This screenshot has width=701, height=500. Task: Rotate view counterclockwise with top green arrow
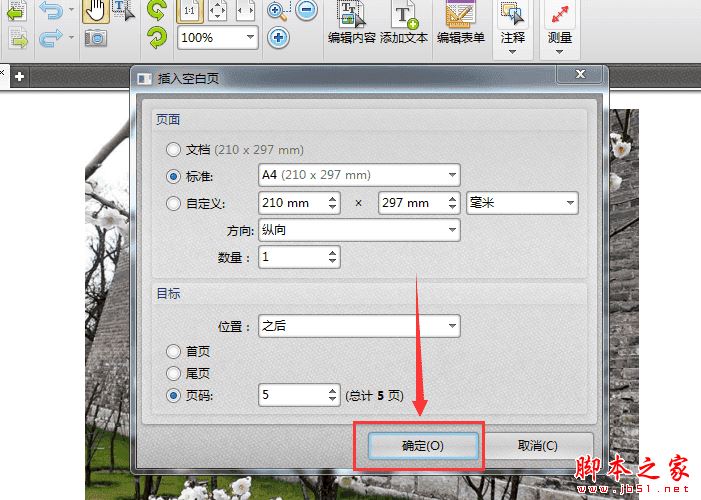coord(156,11)
